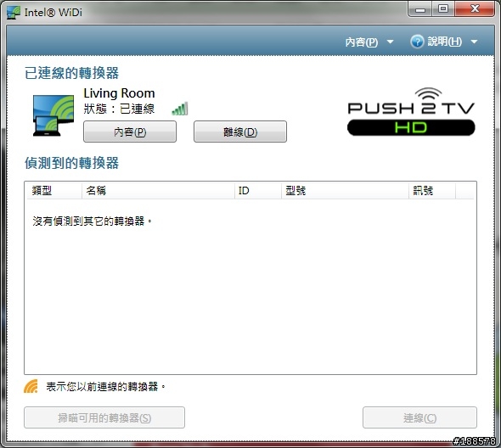Click the 訊號 column header
Image resolution: width=501 pixels, height=448 pixels.
click(432, 191)
